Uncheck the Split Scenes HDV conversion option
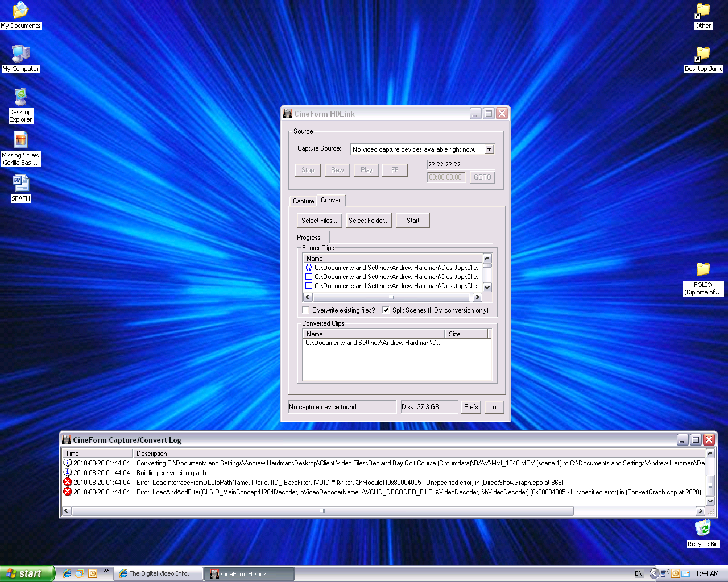Screen dimensions: 728x582 [386, 310]
